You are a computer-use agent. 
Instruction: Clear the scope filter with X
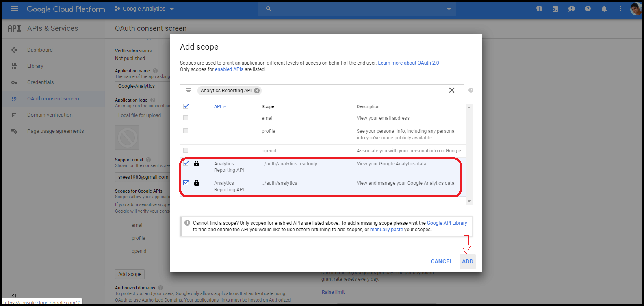click(451, 90)
